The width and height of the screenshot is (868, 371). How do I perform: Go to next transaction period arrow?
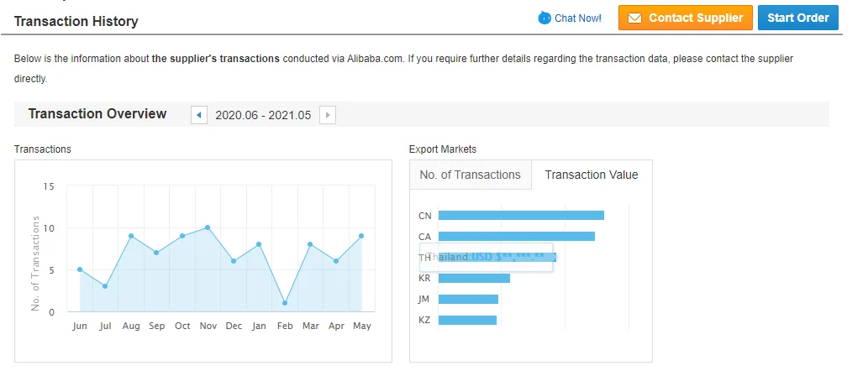click(x=328, y=115)
